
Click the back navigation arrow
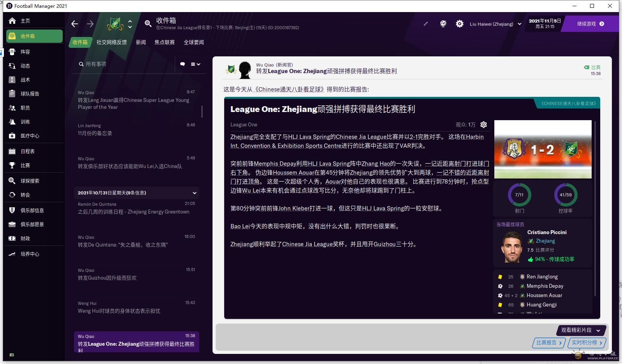click(75, 24)
